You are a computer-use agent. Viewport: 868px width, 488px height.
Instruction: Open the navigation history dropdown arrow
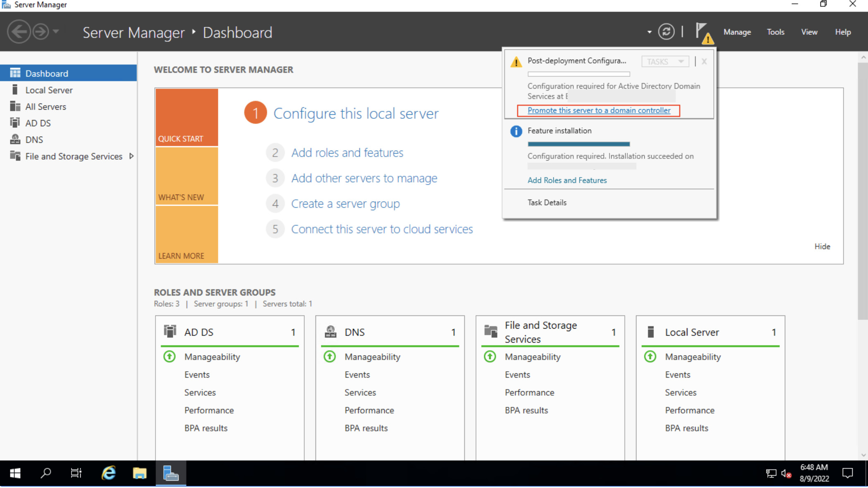pyautogui.click(x=56, y=31)
